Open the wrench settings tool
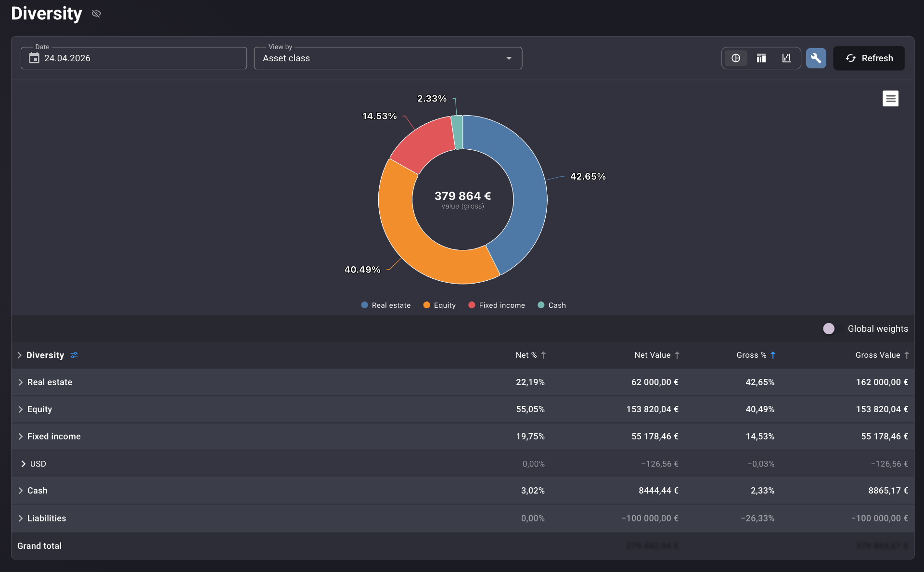The height and width of the screenshot is (572, 924). tap(816, 58)
